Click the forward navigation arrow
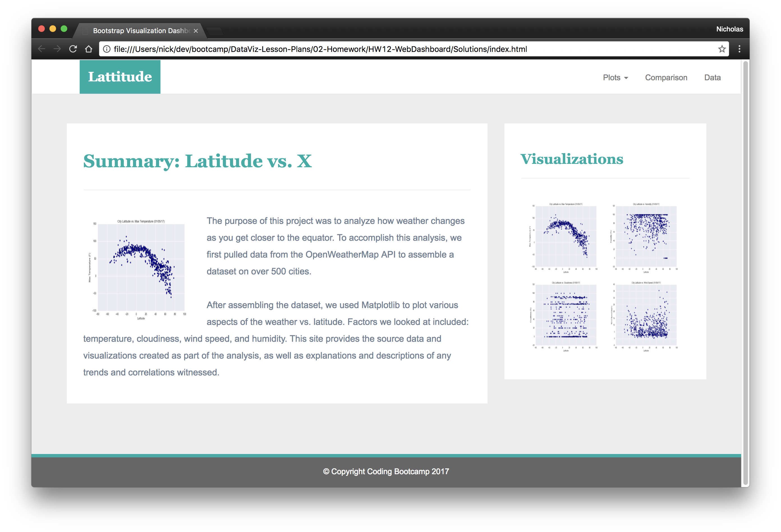Screen dimensions: 781x532 coord(57,49)
